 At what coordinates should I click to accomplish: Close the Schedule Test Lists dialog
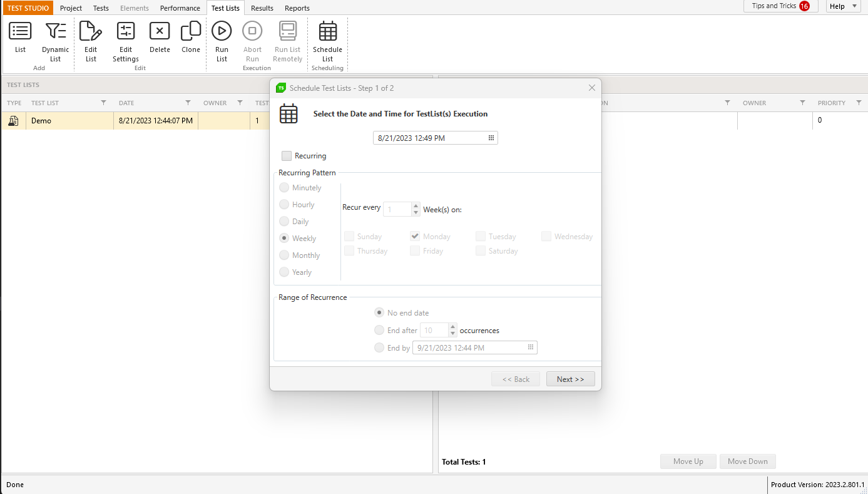592,88
